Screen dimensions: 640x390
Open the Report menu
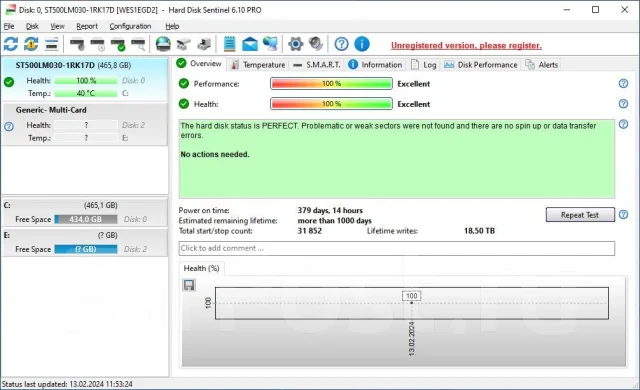coord(87,26)
